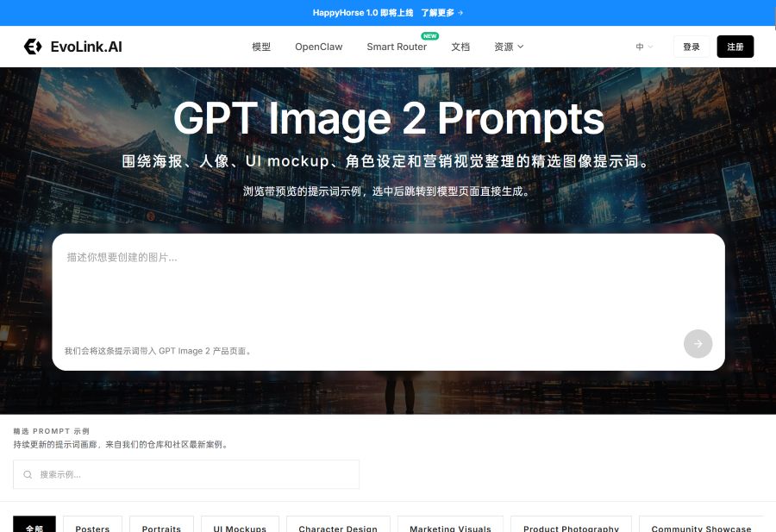Select 文档 from the top navigation

click(460, 47)
